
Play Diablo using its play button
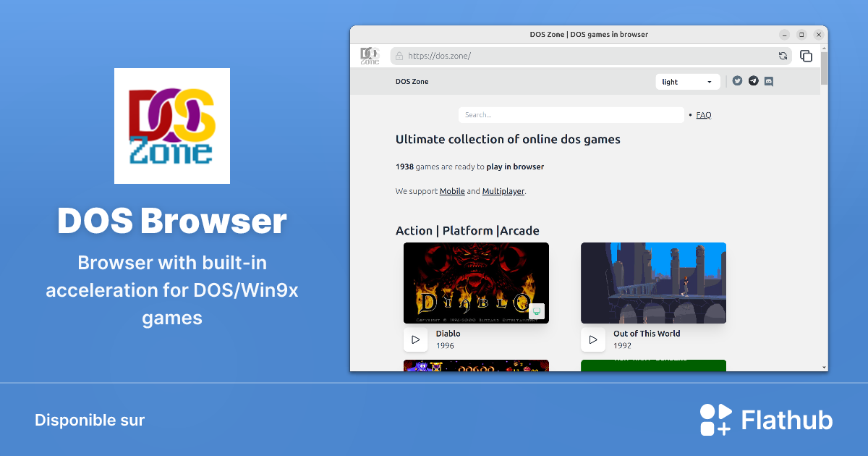coord(415,339)
